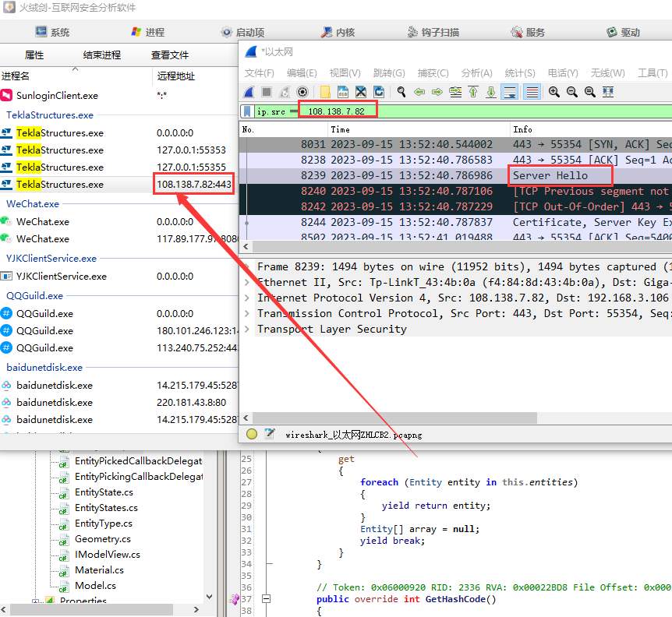Click the 查看文件 button

pos(170,55)
